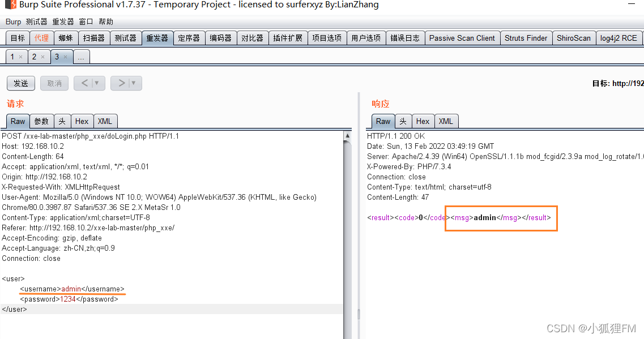Click the response Content-Length: 47 line

(398, 198)
